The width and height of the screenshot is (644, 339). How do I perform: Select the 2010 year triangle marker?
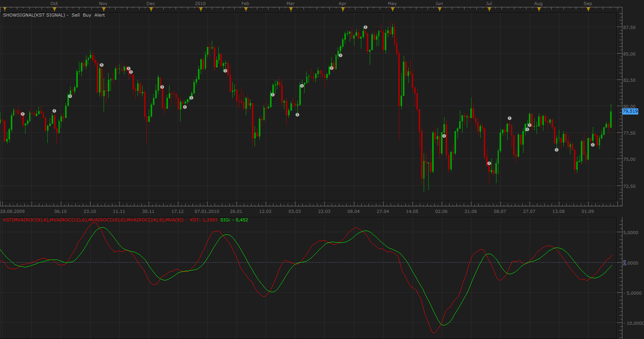[x=201, y=10]
